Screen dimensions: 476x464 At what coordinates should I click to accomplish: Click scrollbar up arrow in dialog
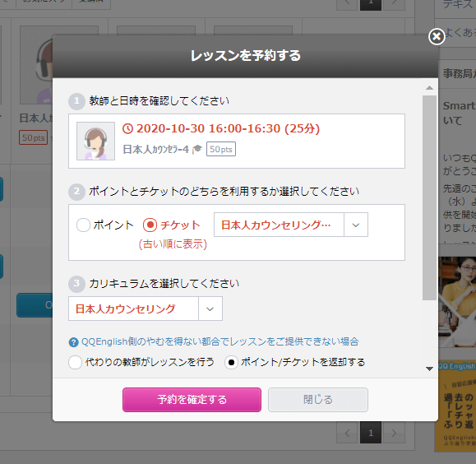(x=429, y=88)
